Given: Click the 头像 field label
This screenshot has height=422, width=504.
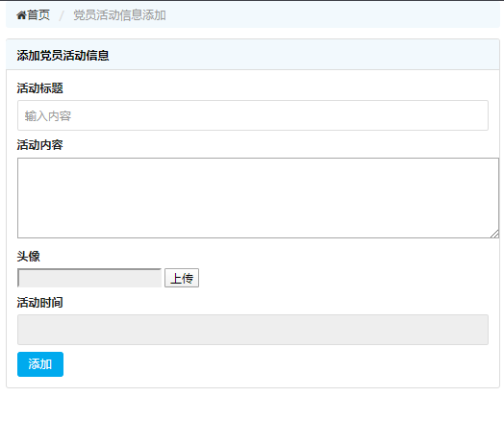Looking at the screenshot, I should point(28,257).
